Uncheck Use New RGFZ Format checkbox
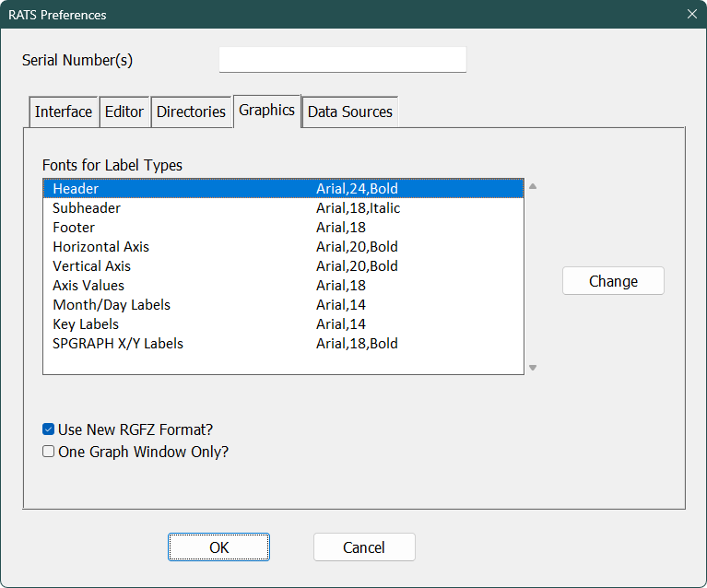Image resolution: width=707 pixels, height=588 pixels. (x=49, y=429)
